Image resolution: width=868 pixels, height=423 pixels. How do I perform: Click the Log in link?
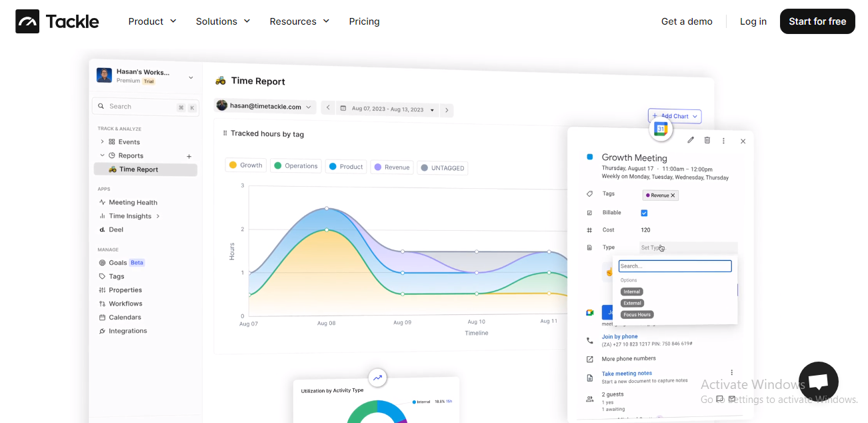click(753, 21)
